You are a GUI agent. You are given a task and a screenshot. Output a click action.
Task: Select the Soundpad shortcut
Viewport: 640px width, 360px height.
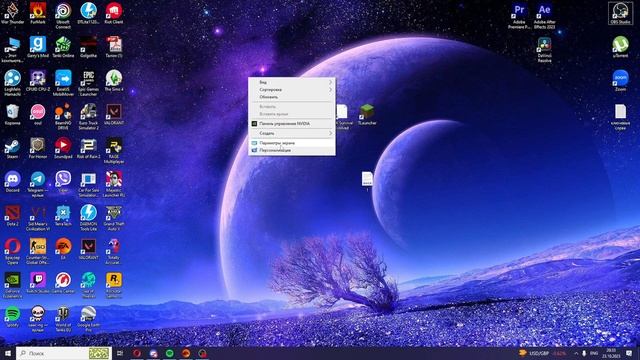click(63, 148)
